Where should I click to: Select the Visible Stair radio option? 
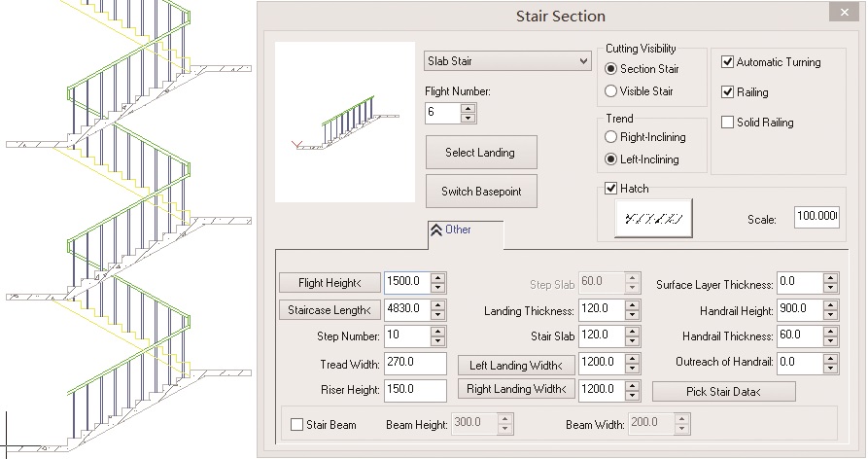[x=610, y=91]
